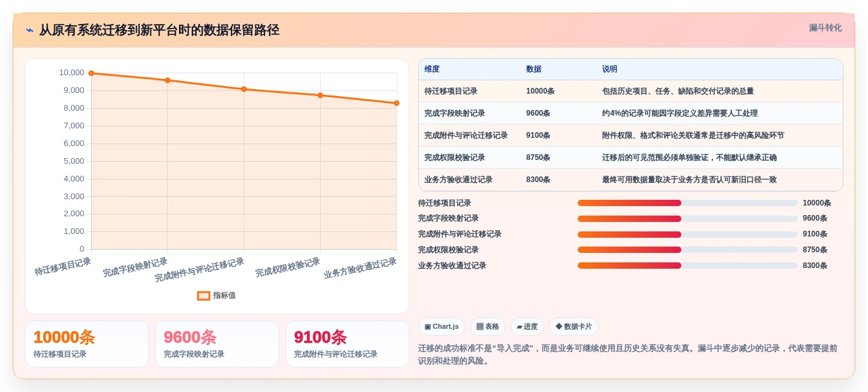Click the 10,000 y-axis label
868x392 pixels.
pos(71,73)
